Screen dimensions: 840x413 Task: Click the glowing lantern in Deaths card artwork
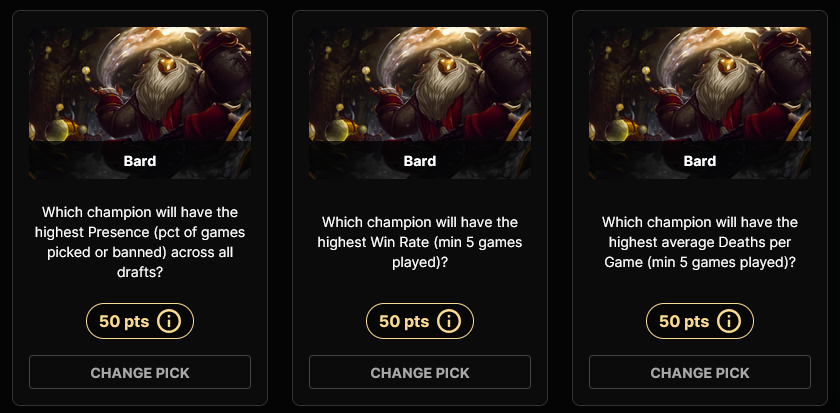coord(617,130)
